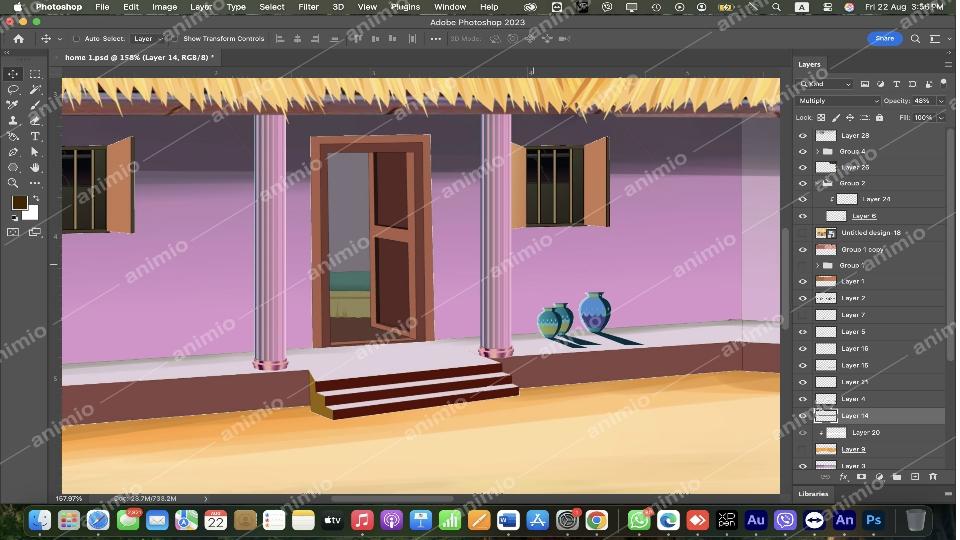Open the Opacity value dropdown arrow
The height and width of the screenshot is (540, 960).
941,101
